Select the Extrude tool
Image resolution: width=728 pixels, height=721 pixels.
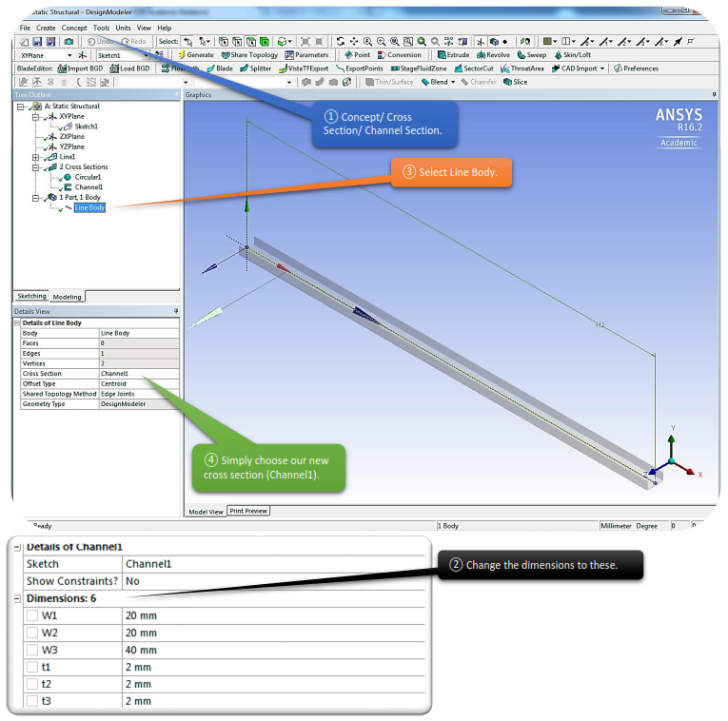click(x=453, y=55)
